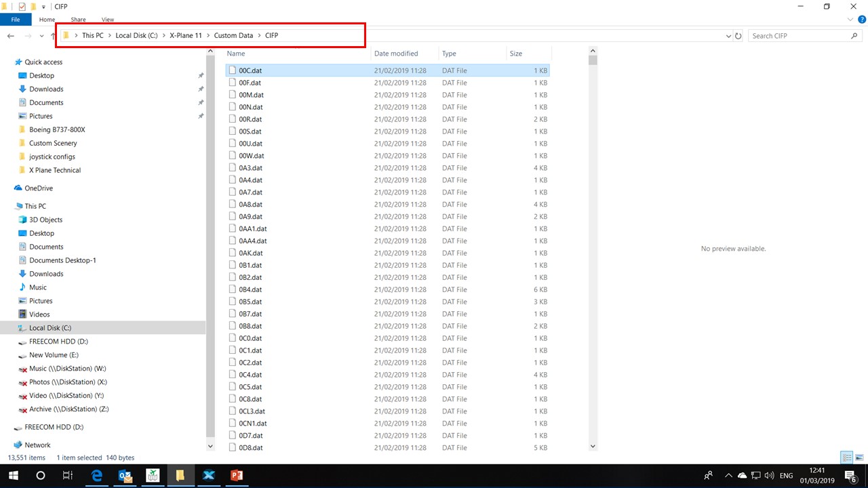
Task: Switch to large thumbnails view layout
Action: (859, 457)
